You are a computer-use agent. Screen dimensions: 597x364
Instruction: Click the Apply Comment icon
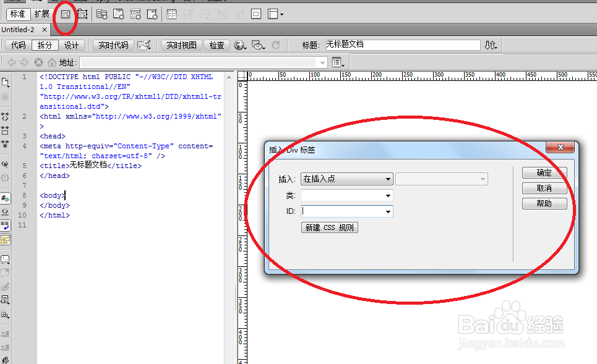coord(6,260)
